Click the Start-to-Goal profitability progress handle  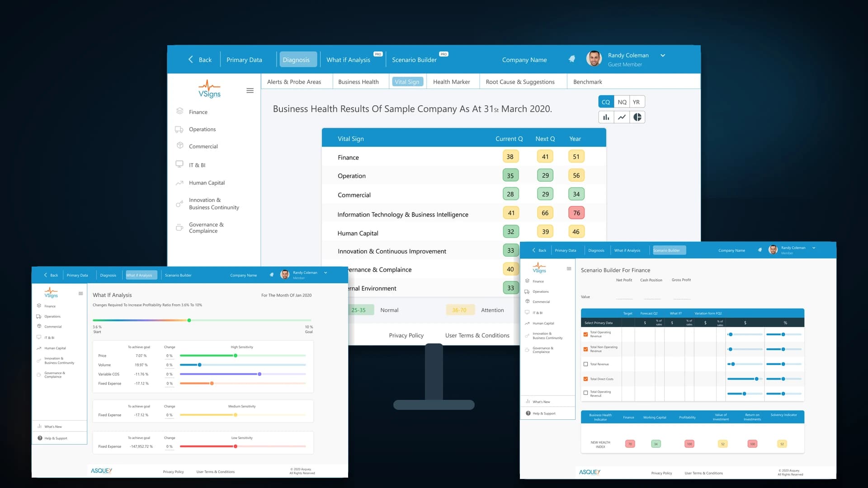coord(189,320)
